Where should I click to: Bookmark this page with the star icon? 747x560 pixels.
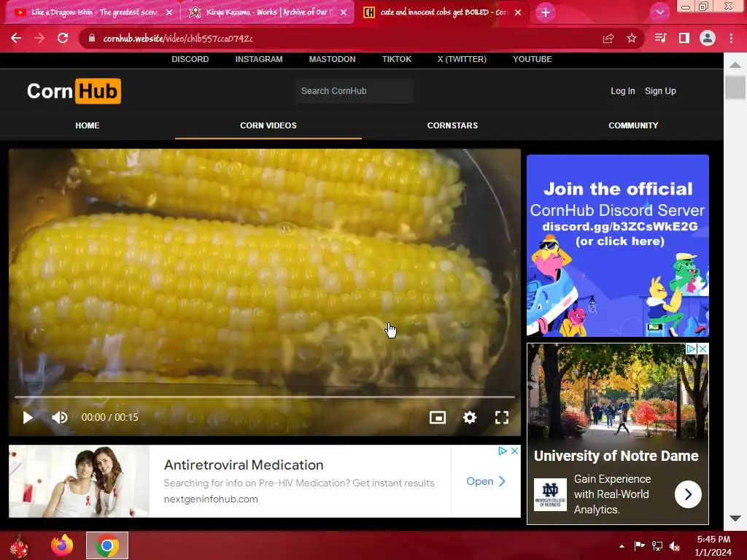[632, 38]
